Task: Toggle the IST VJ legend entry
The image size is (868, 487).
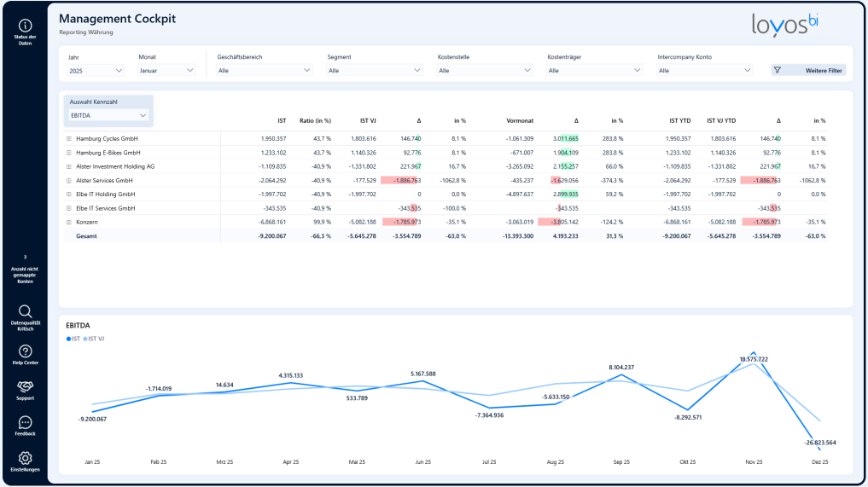Action: [x=94, y=339]
